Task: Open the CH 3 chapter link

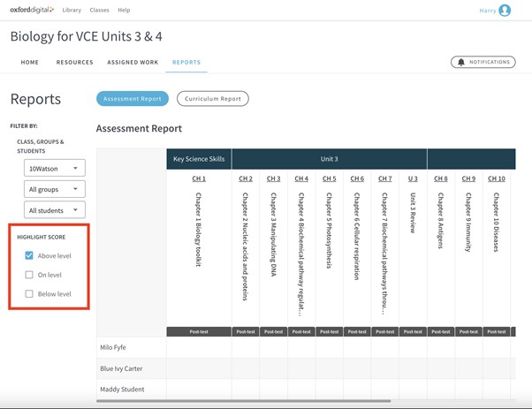Action: (x=273, y=178)
